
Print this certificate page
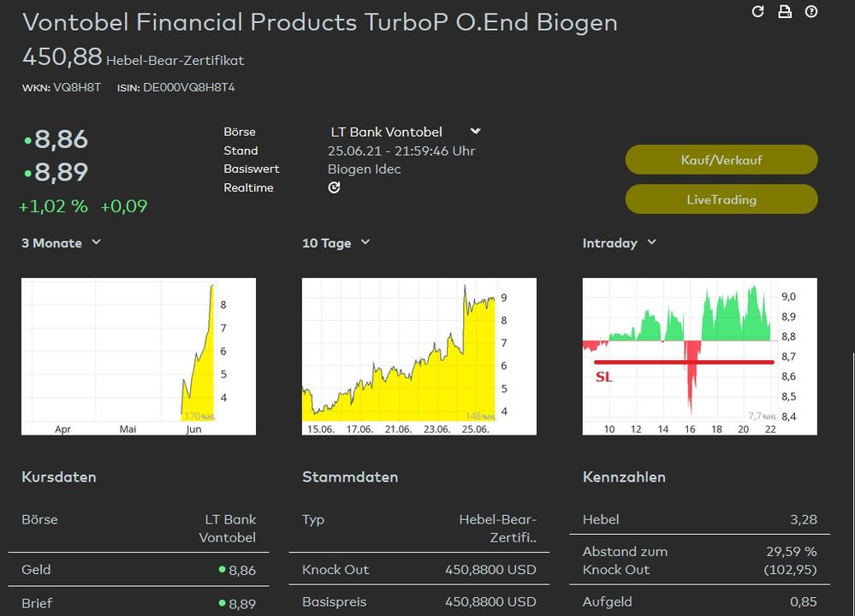point(784,12)
